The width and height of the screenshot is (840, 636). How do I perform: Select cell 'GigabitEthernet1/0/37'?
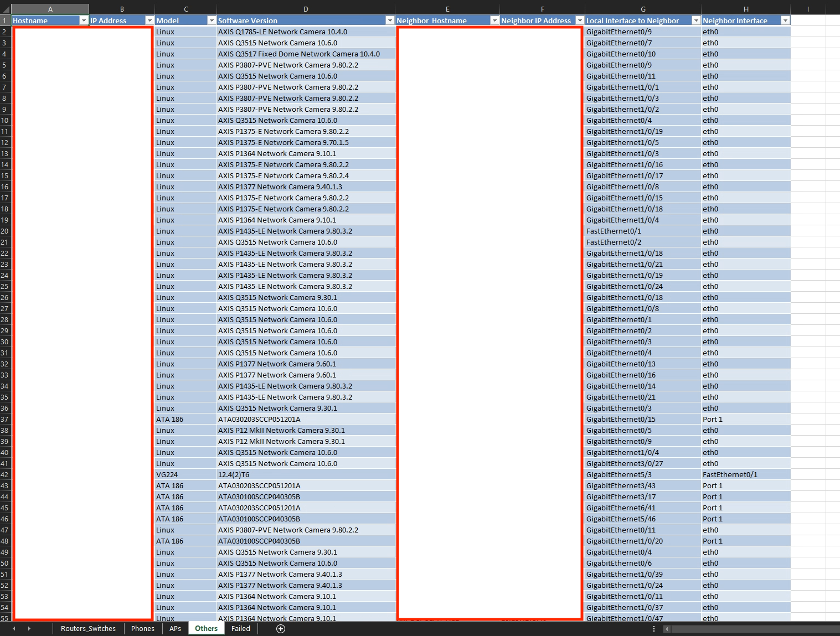coord(643,607)
